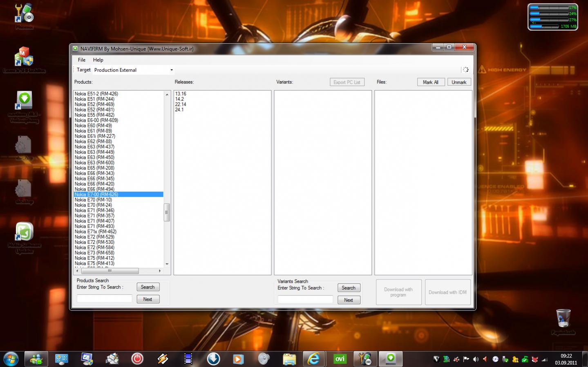Open Ovi Suite from the taskbar
Viewport: 588px width, 367px height.
coord(340,359)
